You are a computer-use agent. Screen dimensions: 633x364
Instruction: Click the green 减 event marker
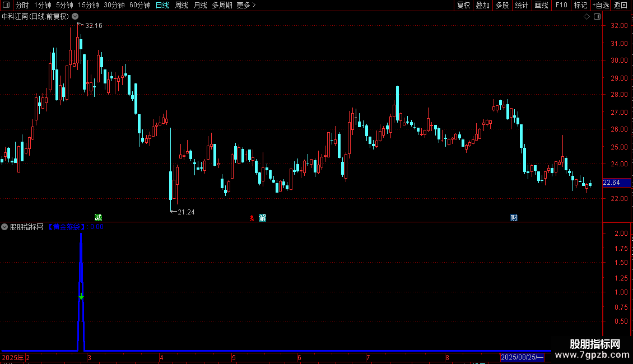[x=98, y=218]
